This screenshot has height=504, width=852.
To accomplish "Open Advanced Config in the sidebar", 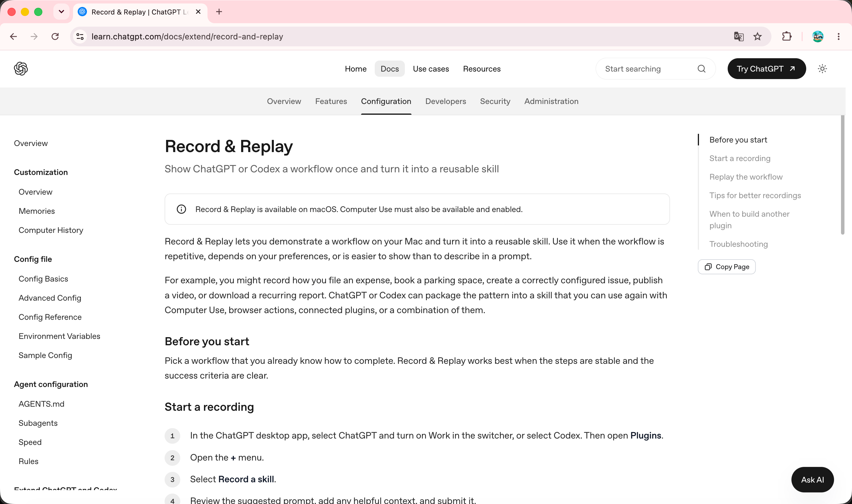I will [50, 298].
